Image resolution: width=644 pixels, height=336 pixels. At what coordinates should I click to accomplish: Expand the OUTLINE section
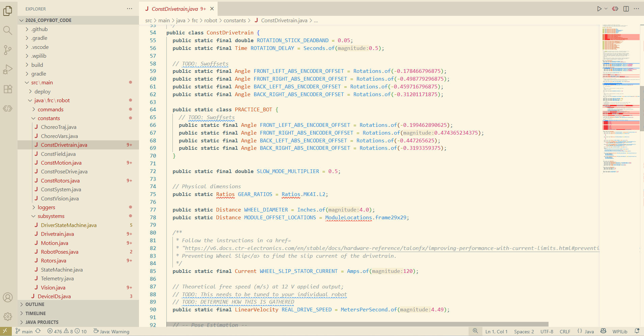tap(78, 304)
